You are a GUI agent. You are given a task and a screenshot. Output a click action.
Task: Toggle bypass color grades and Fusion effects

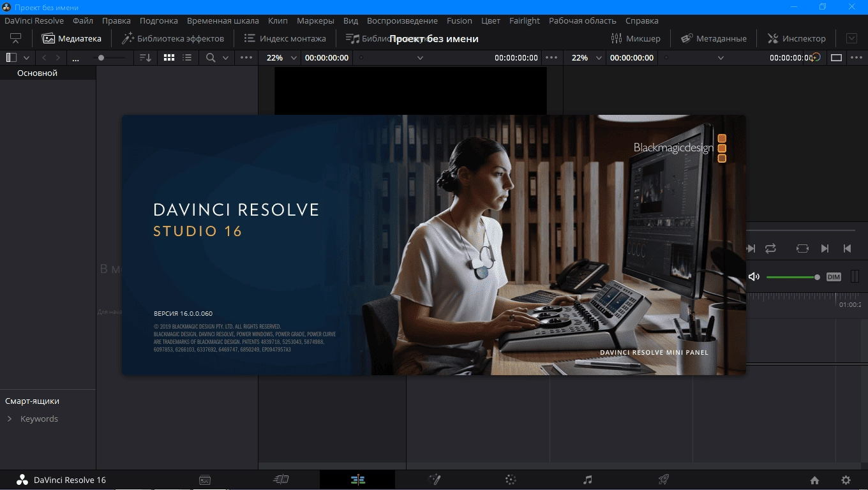816,57
